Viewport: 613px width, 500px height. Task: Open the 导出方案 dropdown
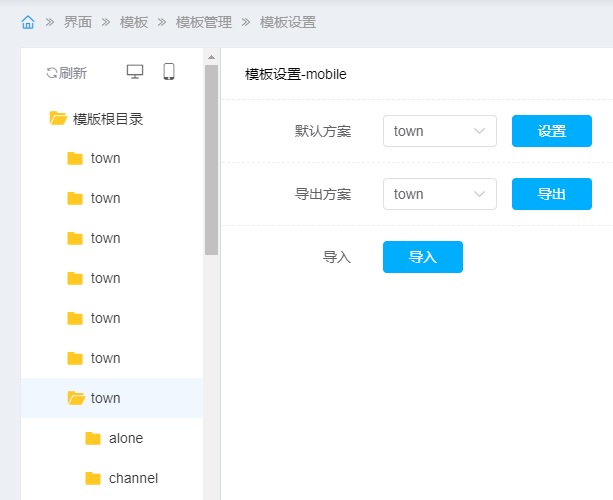pos(439,194)
